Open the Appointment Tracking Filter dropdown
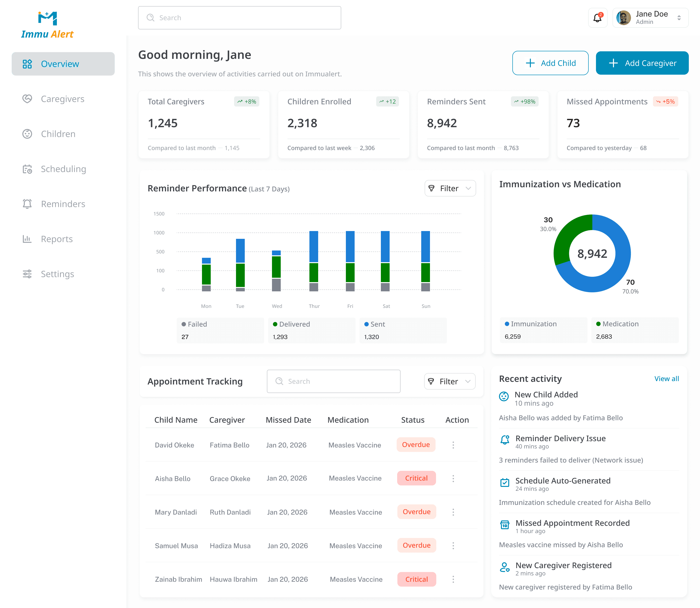This screenshot has height=608, width=700. [449, 381]
